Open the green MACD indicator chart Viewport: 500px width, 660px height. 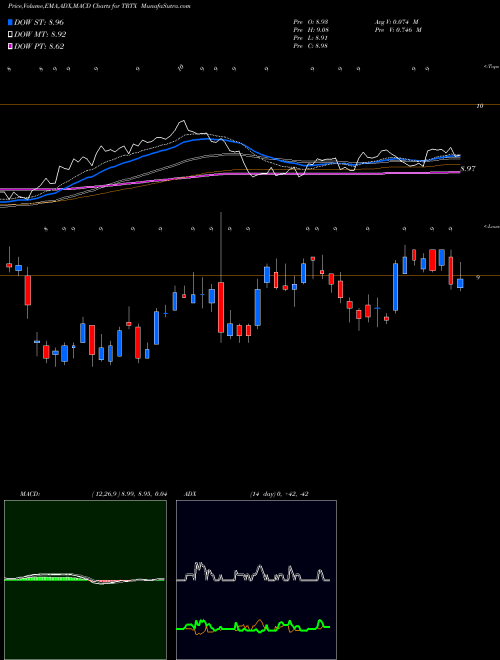pos(85,580)
